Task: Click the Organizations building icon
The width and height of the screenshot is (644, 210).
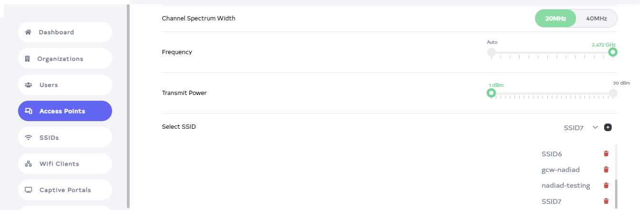Action: click(28, 59)
